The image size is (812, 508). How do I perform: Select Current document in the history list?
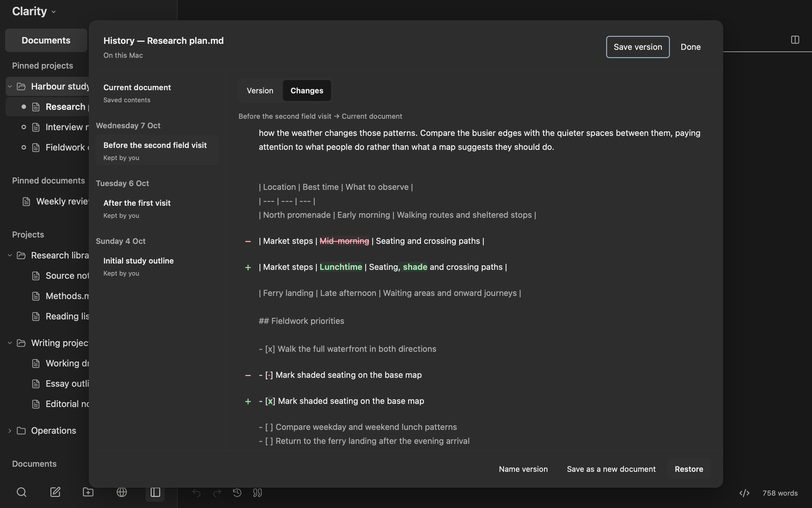pyautogui.click(x=157, y=93)
